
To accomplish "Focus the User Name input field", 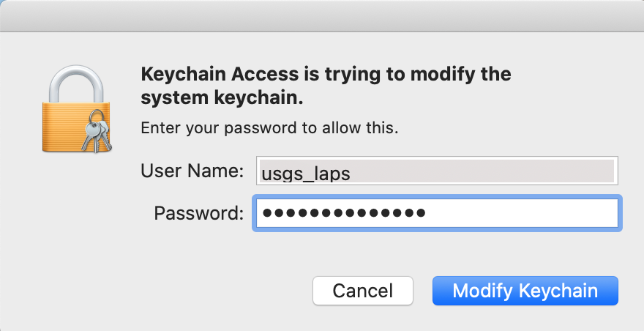I will click(437, 171).
